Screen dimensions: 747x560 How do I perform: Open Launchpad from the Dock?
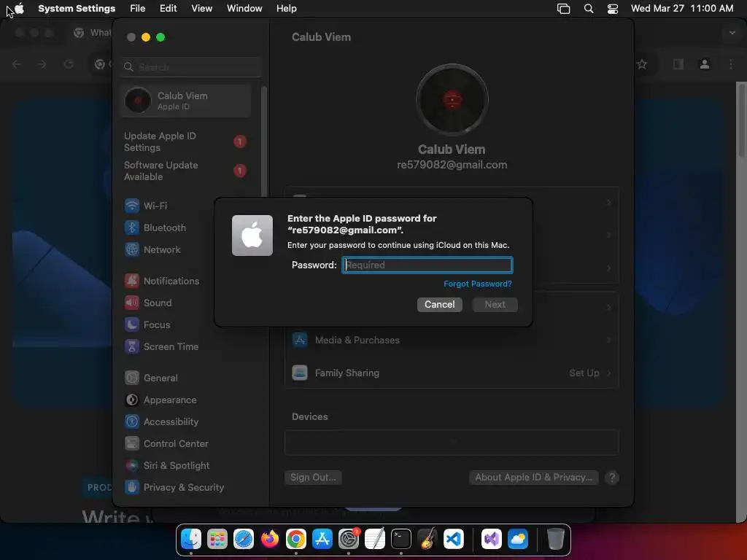[x=217, y=540]
